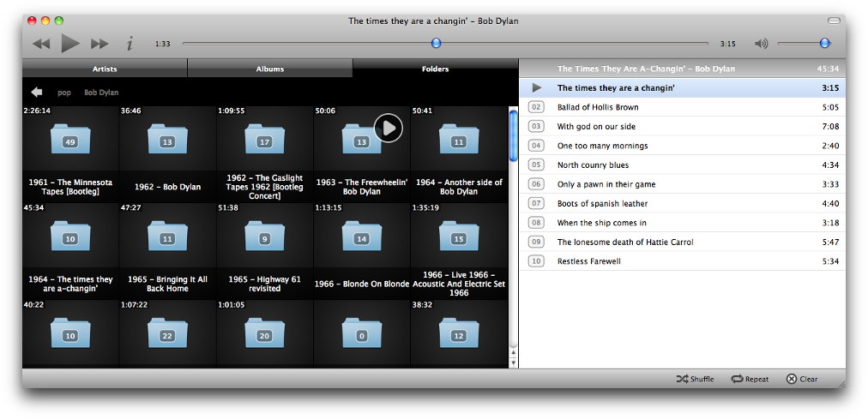Click the folder list scrollbar thumb
868x419 pixels.
click(x=513, y=136)
